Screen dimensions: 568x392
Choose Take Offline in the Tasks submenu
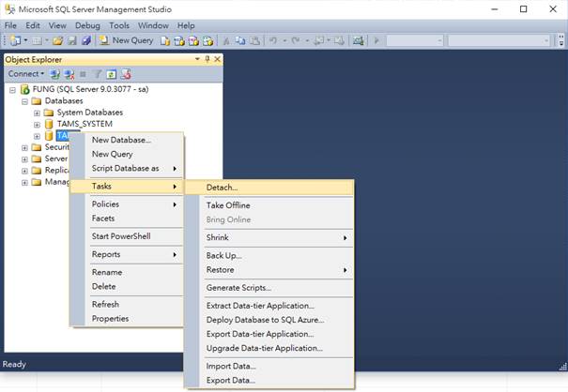269,205
